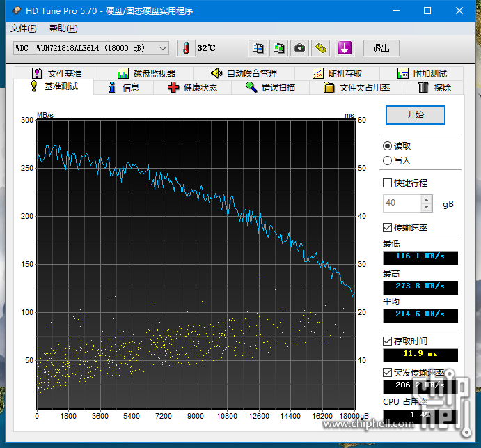Open the 信息 tab
This screenshot has height=448, width=481.
tap(124, 88)
